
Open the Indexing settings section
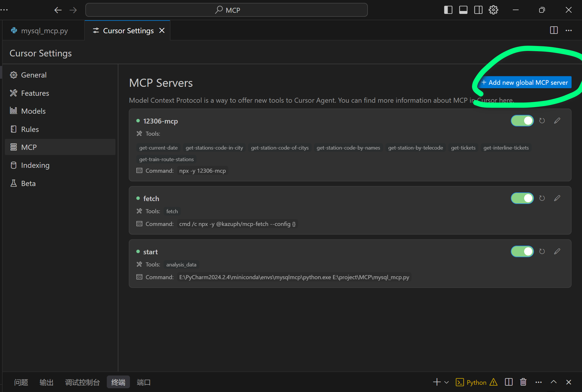[35, 165]
